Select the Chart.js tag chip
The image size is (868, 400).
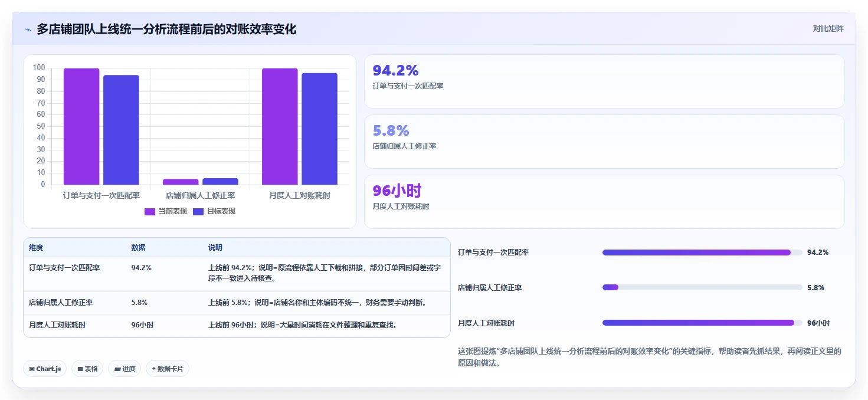coord(45,369)
